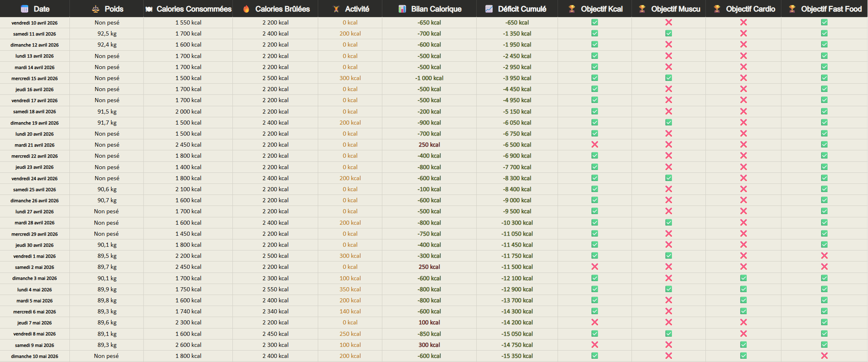This screenshot has width=868, height=362.
Task: Select the cumulative deficit cell -15 350 kcal
Action: [517, 356]
